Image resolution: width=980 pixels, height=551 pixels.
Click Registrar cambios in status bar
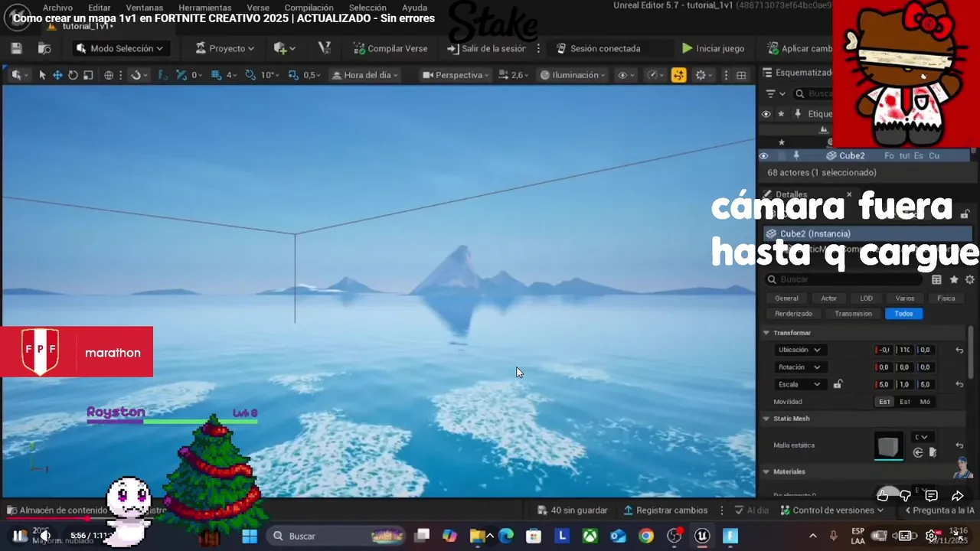[665, 510]
